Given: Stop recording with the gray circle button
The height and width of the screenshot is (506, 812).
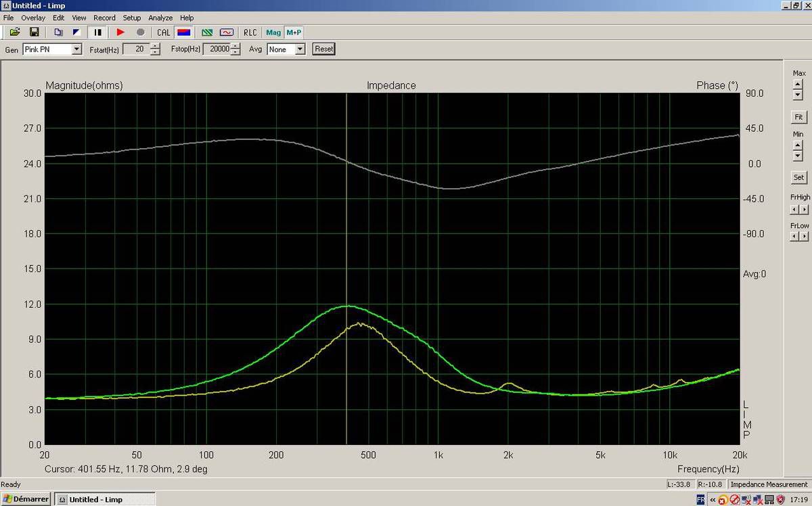Looking at the screenshot, I should click(x=141, y=32).
